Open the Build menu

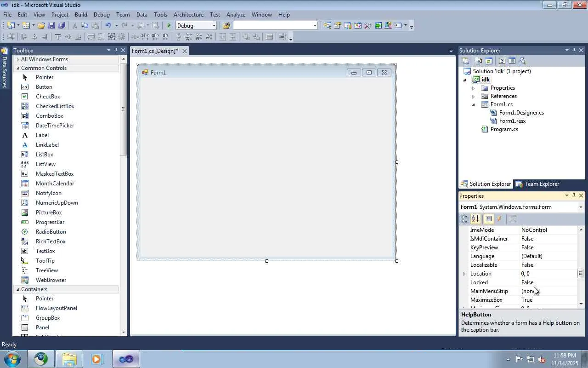[81, 15]
